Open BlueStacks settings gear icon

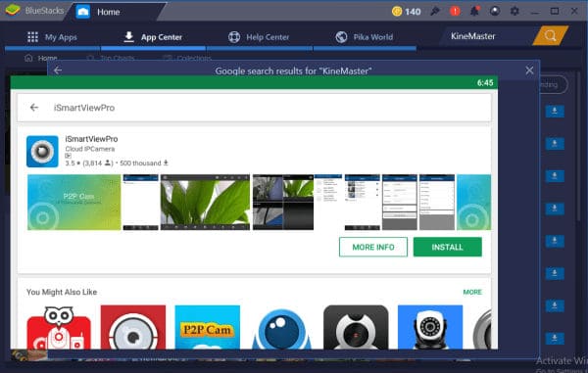tap(514, 11)
